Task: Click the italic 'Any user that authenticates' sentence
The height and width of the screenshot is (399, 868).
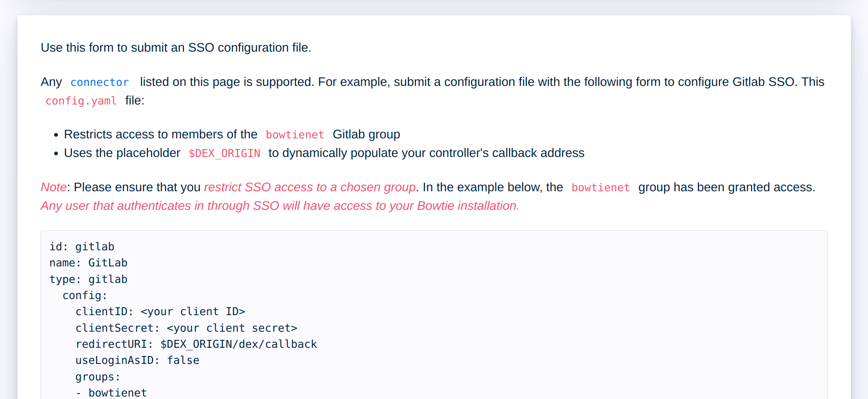Action: click(x=280, y=206)
